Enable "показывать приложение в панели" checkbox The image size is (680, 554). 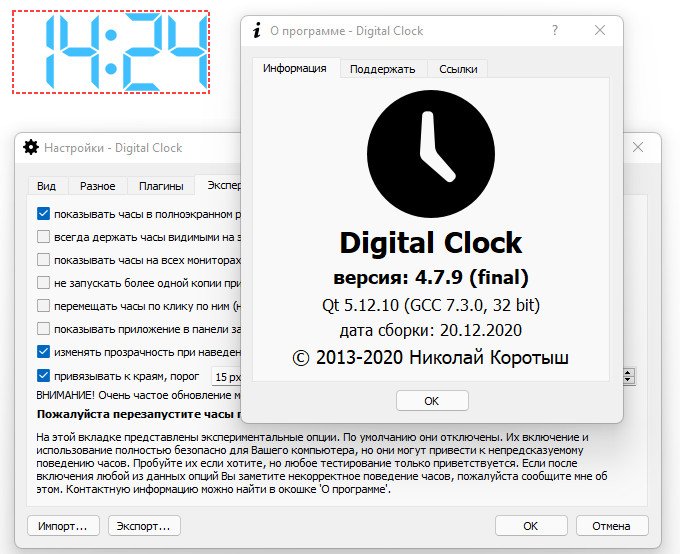(x=43, y=329)
